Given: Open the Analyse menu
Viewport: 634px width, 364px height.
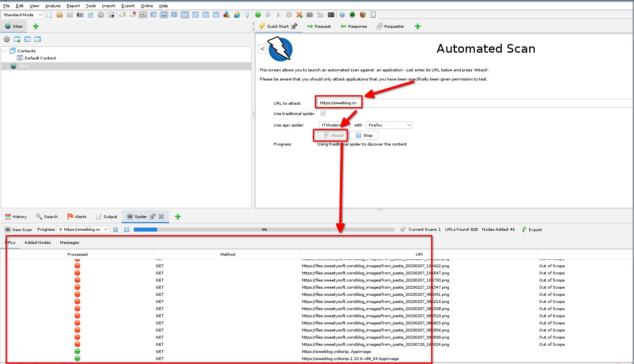Looking at the screenshot, I should pos(53,6).
